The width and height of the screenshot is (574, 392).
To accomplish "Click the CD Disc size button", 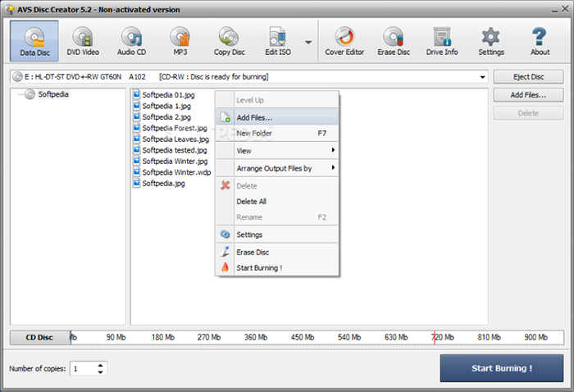I will [x=39, y=337].
